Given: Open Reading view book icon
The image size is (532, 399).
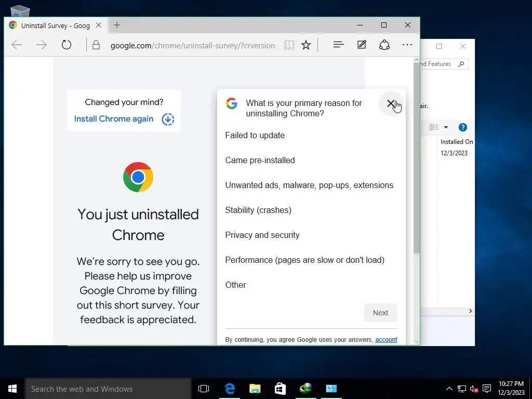Looking at the screenshot, I should coord(289,45).
